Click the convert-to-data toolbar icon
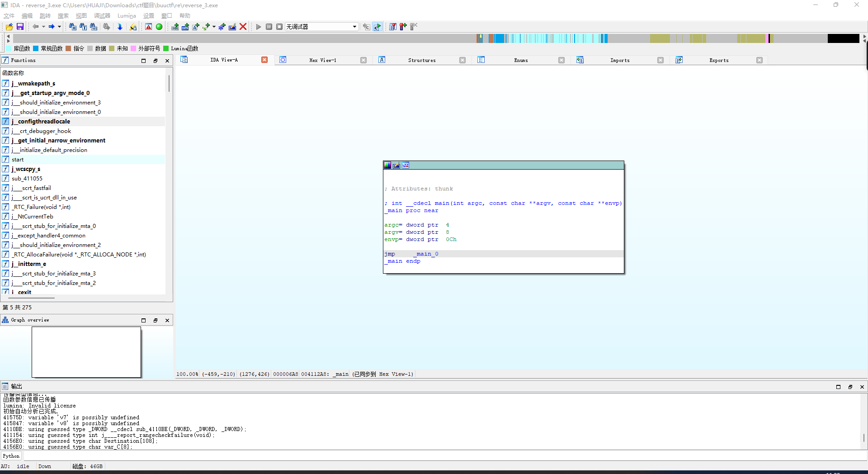 (185, 27)
